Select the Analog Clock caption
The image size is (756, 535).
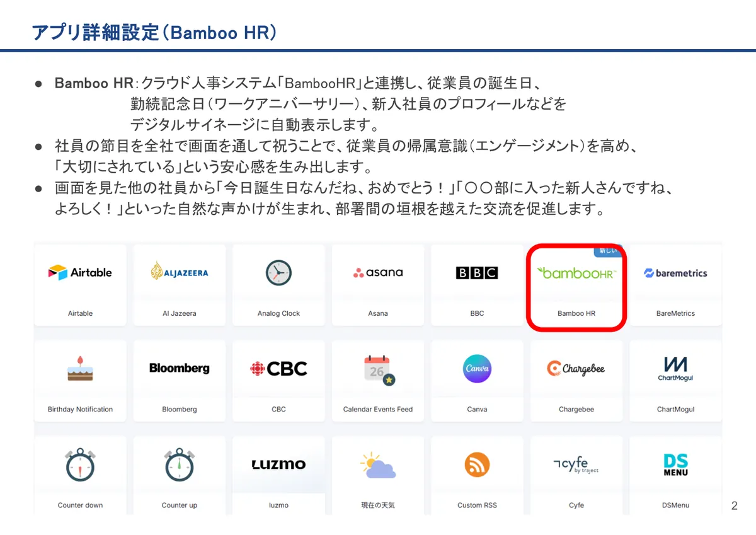click(x=278, y=313)
